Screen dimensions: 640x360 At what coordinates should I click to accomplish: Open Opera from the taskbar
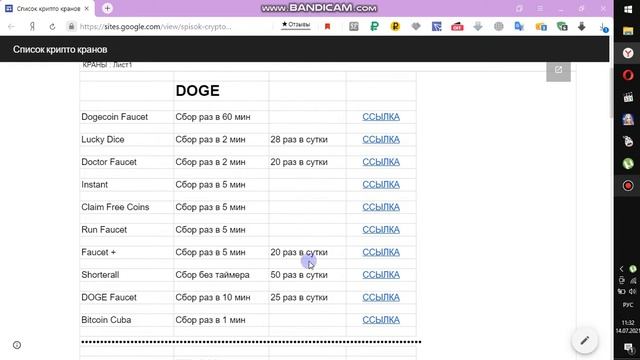coord(628,75)
